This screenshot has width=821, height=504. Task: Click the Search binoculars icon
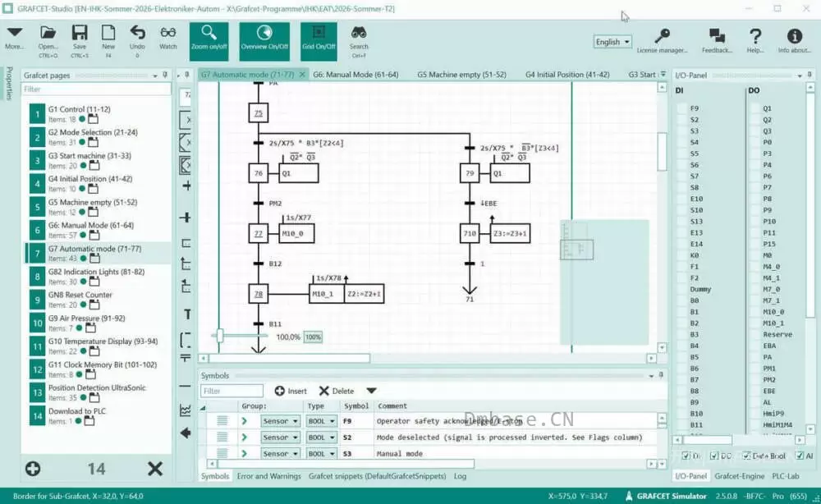point(359,41)
